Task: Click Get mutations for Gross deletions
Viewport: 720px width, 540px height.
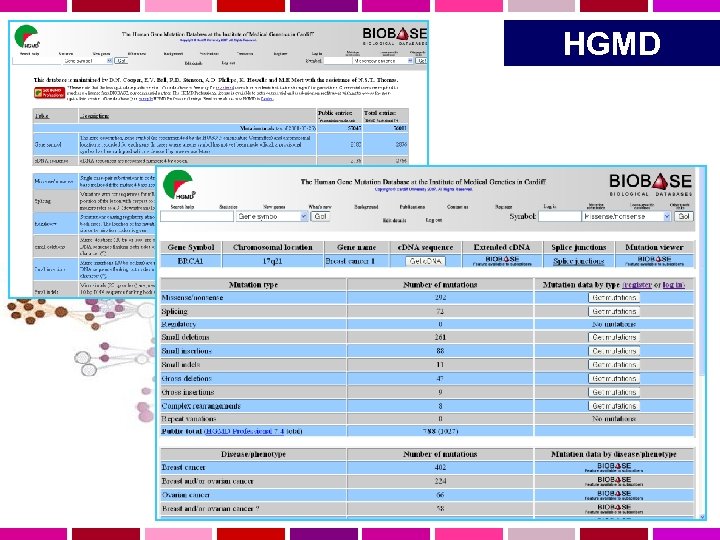Action: (x=614, y=378)
